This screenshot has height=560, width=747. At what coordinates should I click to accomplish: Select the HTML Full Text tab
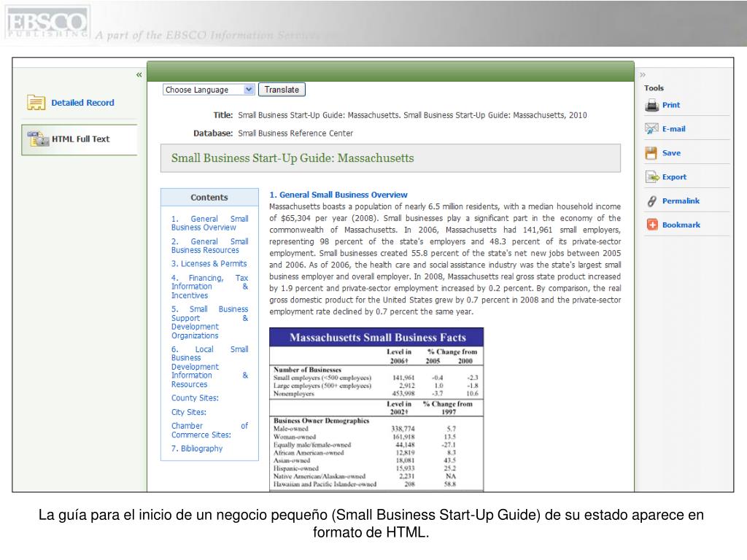[x=80, y=139]
